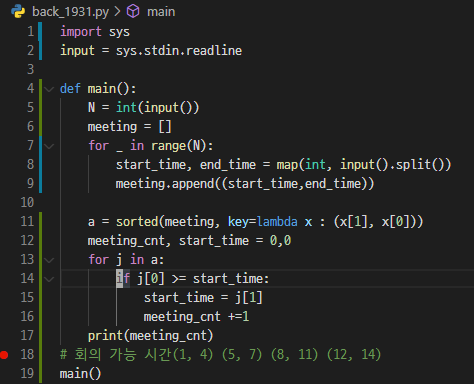Viewport: 474px width, 384px height.
Task: Click 'if' keyword on line 14
Action: [x=123, y=279]
